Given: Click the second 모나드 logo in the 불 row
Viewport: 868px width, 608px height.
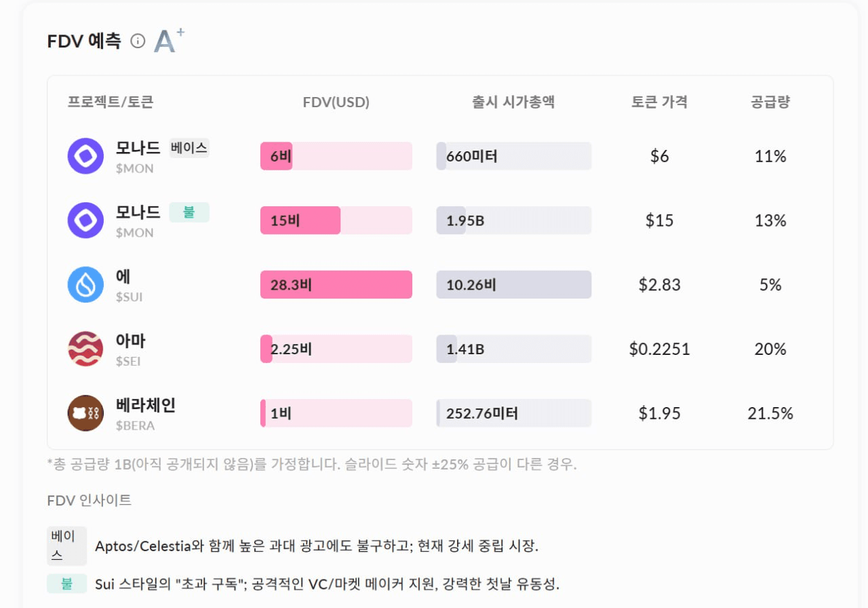Looking at the screenshot, I should pos(85,221).
